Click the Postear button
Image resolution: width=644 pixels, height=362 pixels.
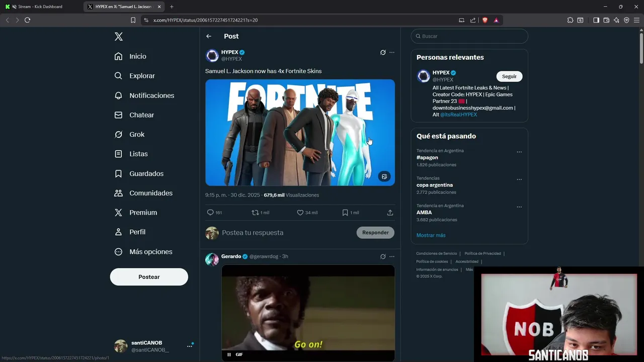tap(149, 277)
